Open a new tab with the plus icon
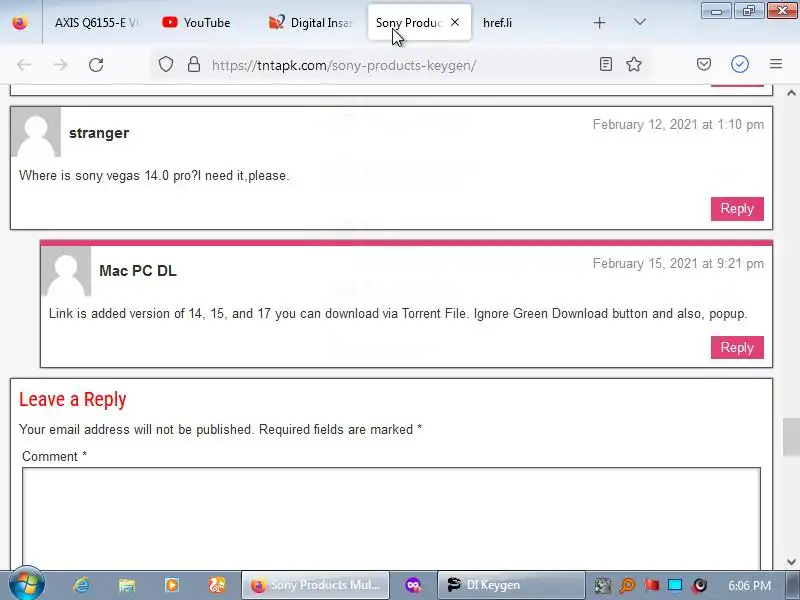Viewport: 800px width, 600px height. click(x=600, y=23)
